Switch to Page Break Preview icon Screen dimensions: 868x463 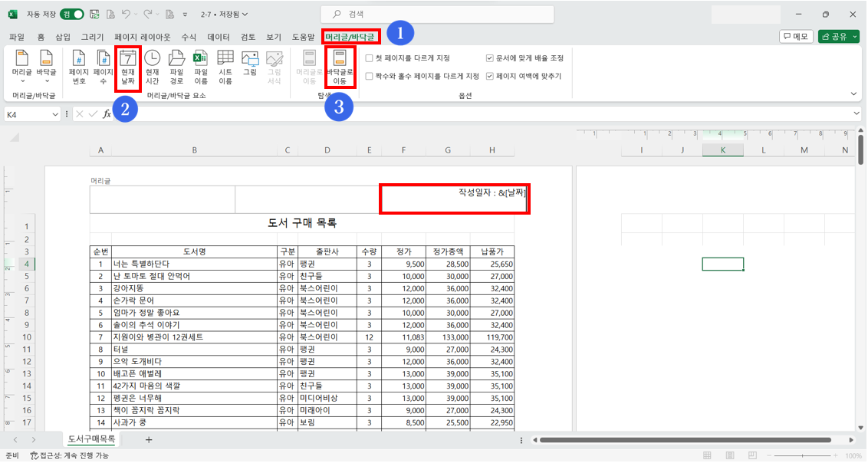tap(752, 455)
